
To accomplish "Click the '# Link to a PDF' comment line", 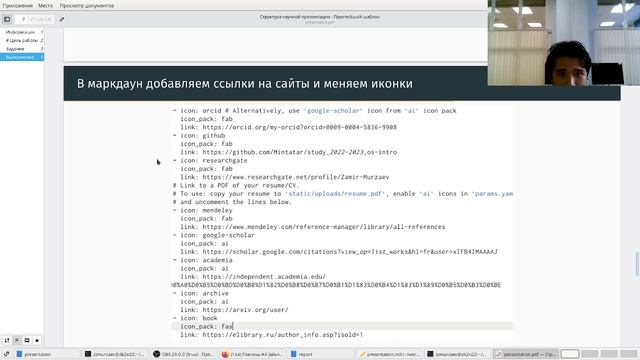I will point(236,185).
